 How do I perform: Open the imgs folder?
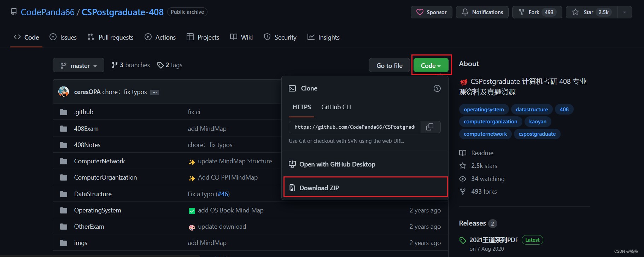[81, 243]
